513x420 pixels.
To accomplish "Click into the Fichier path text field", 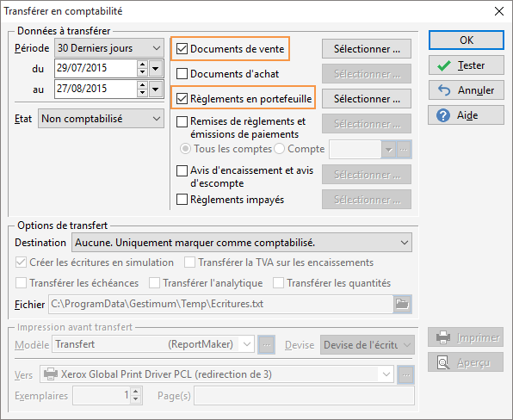I will pos(221,304).
